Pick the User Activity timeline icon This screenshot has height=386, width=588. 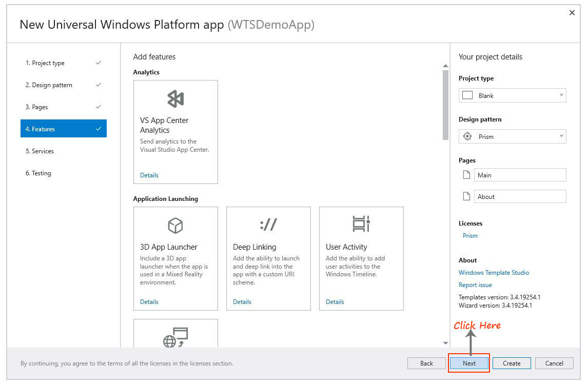361,224
